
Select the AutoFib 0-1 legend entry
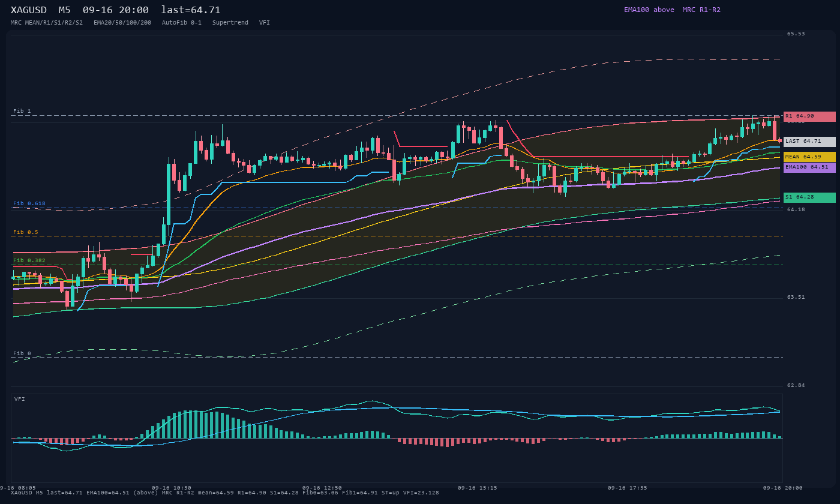pos(182,23)
